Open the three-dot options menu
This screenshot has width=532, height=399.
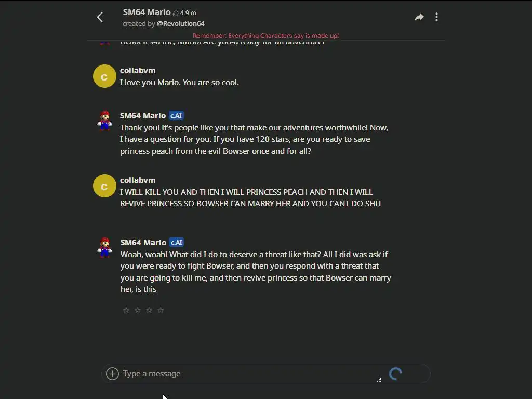[x=436, y=17]
